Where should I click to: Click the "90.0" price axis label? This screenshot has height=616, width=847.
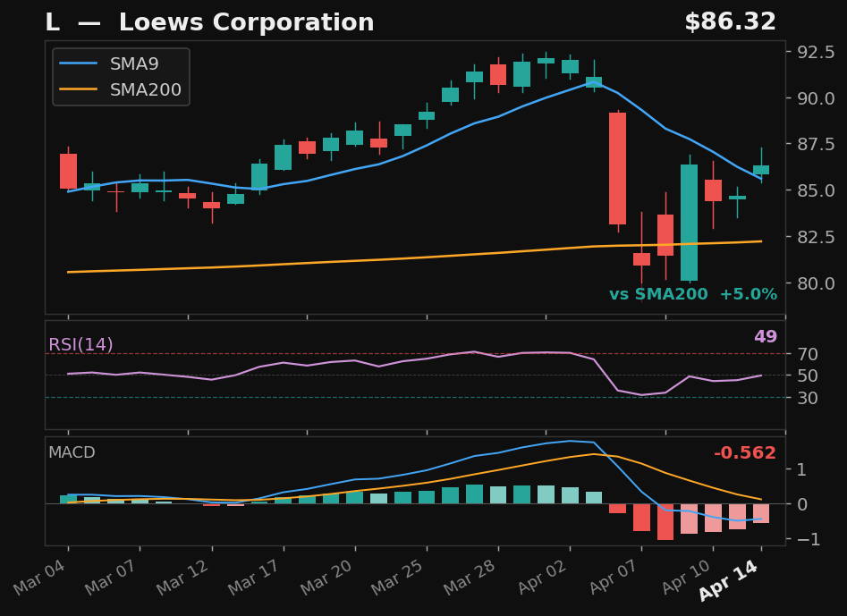point(816,98)
